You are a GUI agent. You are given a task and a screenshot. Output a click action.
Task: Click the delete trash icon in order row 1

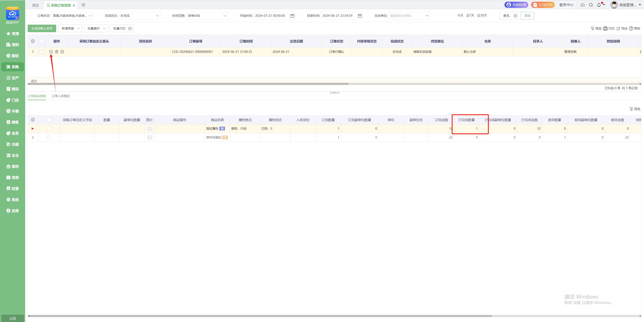57,52
